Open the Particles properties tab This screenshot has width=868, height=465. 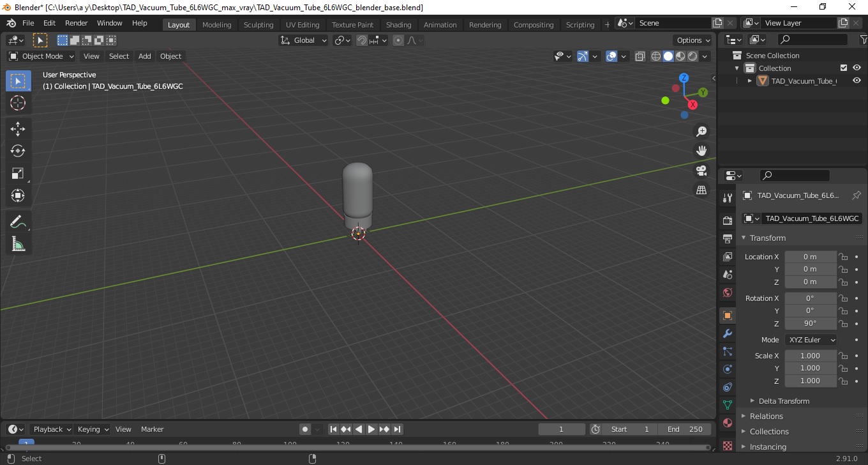pos(727,351)
